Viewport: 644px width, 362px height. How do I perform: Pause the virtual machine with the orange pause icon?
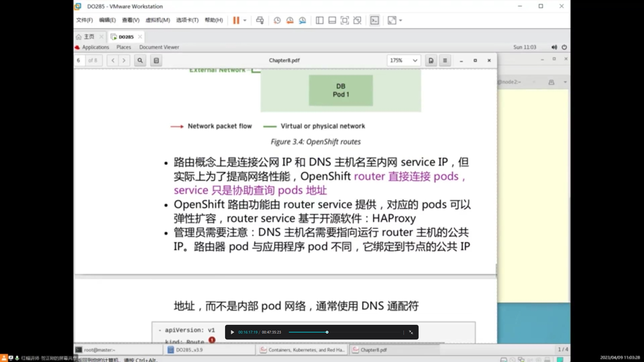pos(236,20)
